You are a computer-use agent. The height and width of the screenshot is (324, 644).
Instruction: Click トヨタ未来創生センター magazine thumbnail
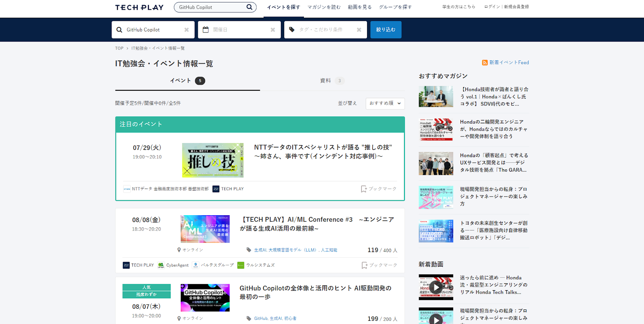coord(436,231)
